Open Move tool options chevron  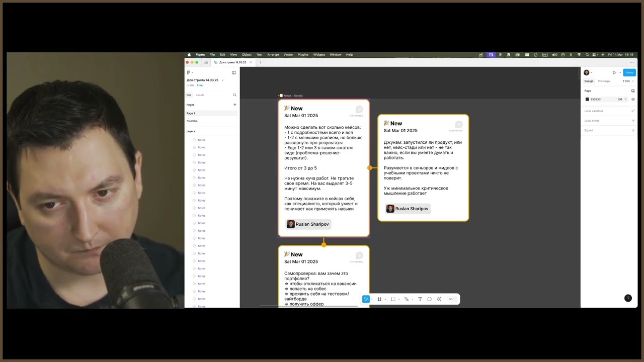[372, 299]
